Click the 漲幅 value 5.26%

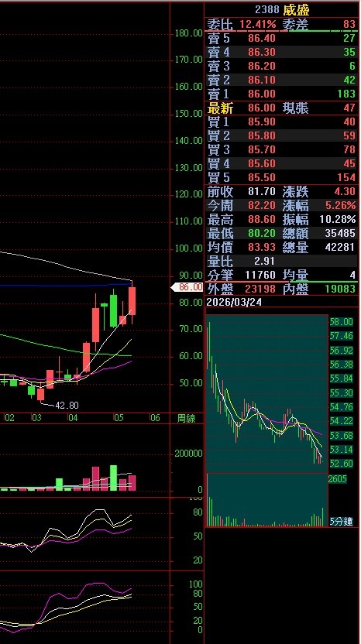pos(340,205)
